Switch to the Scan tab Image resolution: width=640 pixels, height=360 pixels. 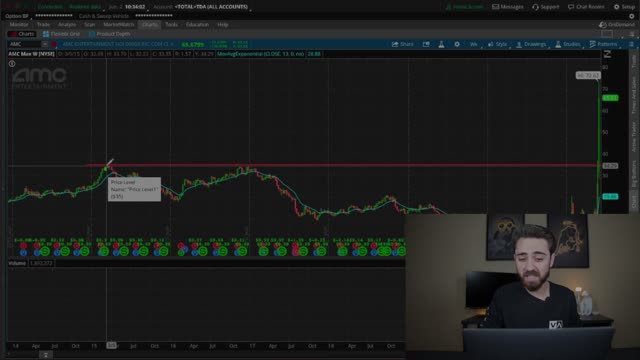pos(89,24)
